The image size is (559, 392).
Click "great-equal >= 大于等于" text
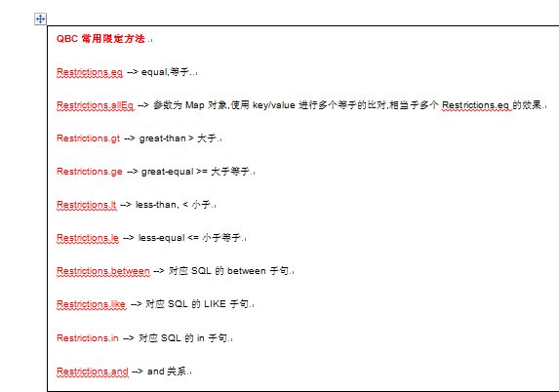(195, 172)
